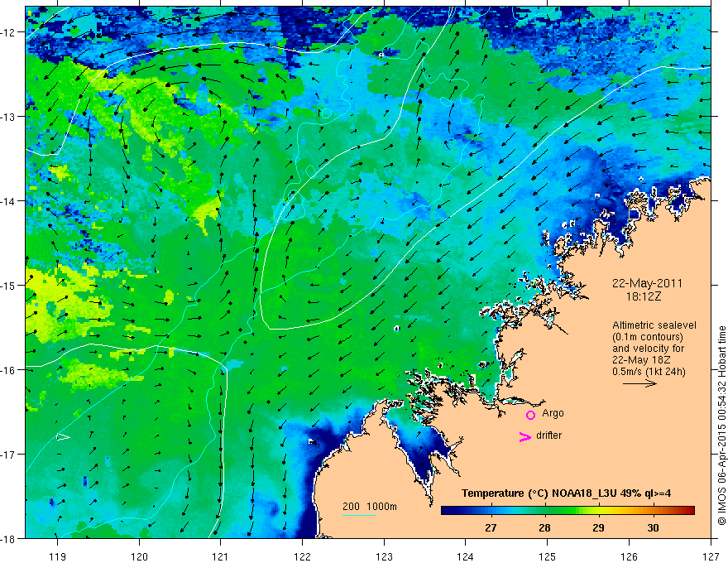Click the IMOS copyright timestamp text
The width and height of the screenshot is (728, 563).
(x=722, y=426)
